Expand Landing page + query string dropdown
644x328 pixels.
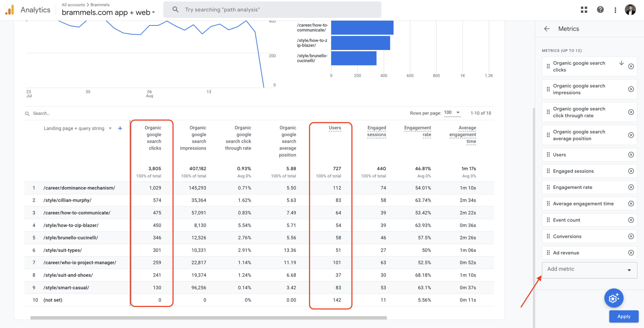coord(110,128)
